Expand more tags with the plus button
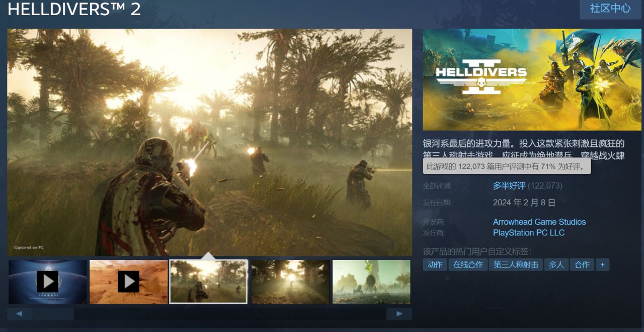Viewport: 644px width, 332px height. click(x=602, y=264)
